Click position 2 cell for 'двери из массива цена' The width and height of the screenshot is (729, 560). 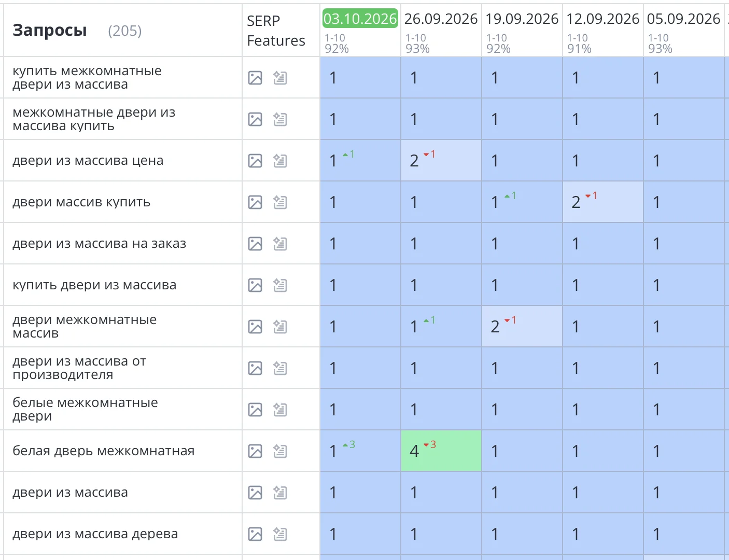click(441, 160)
